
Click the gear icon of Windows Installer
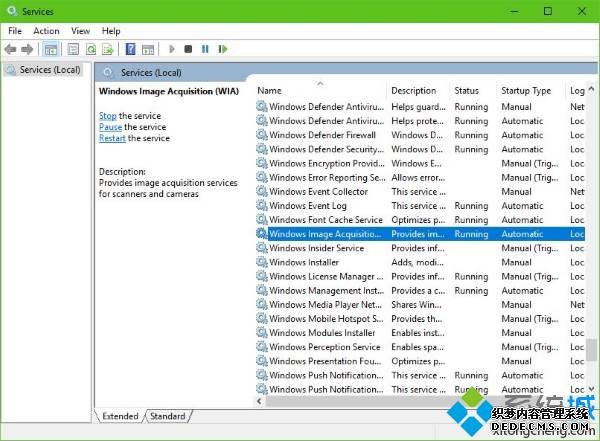(x=262, y=262)
